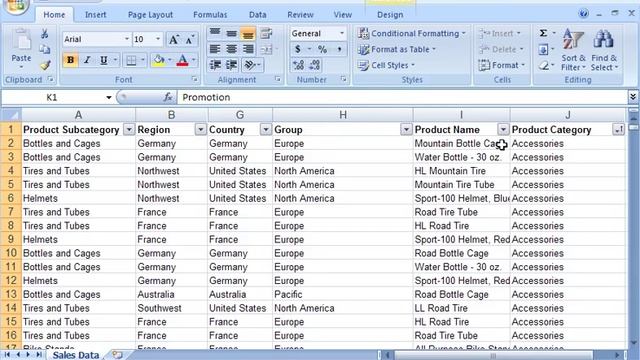Open Product Name filter dropdown
The height and width of the screenshot is (360, 640).
point(503,130)
